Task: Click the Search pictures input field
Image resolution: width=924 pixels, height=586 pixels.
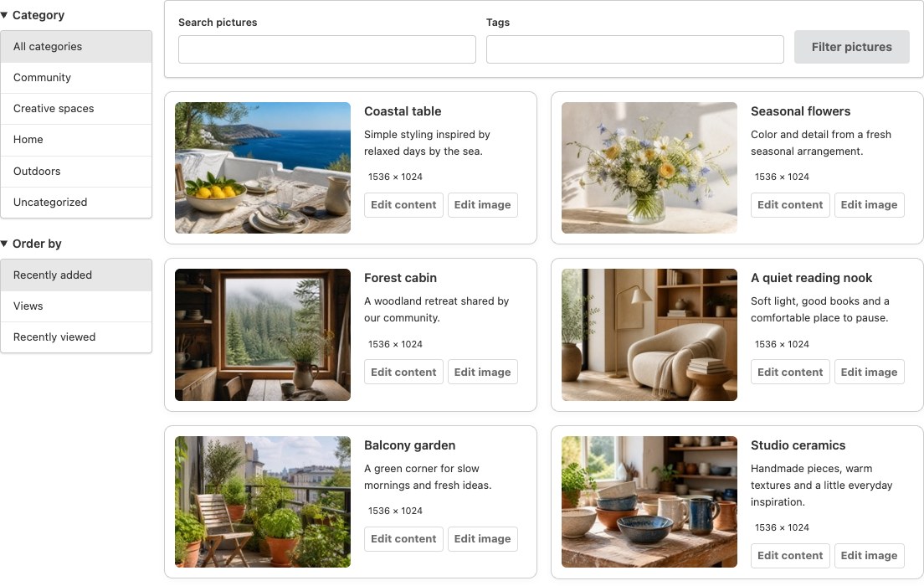Action: pyautogui.click(x=327, y=49)
